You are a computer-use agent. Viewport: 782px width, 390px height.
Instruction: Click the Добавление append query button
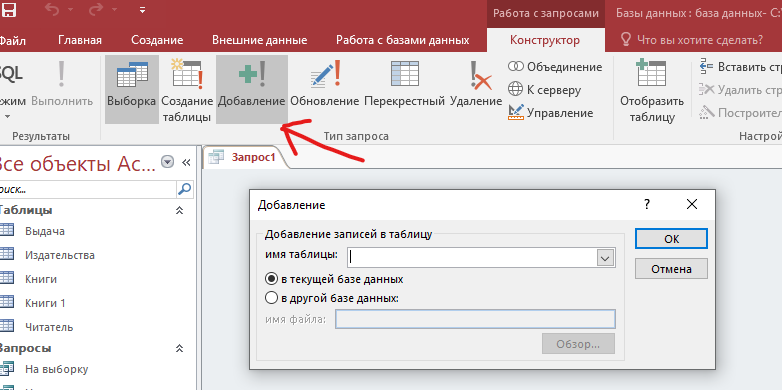252,89
